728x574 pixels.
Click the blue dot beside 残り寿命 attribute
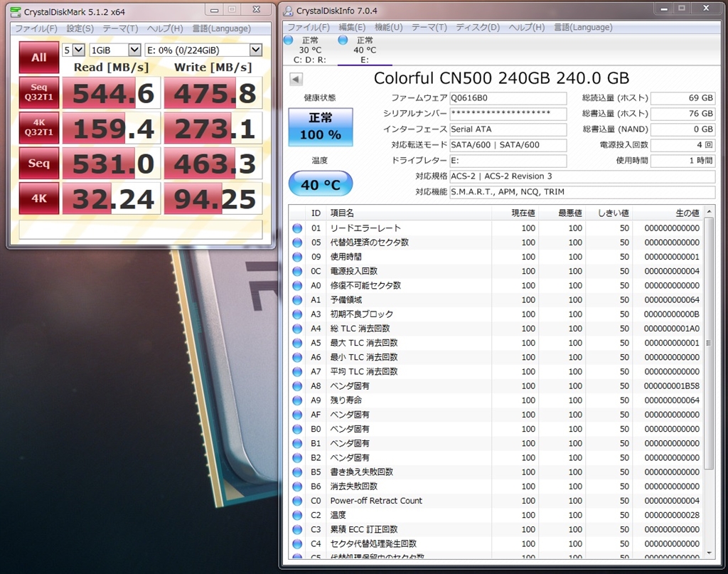coord(296,400)
